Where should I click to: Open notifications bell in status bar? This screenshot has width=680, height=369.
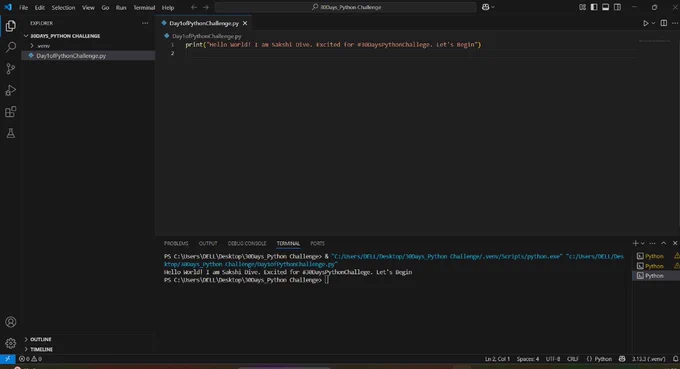675,359
